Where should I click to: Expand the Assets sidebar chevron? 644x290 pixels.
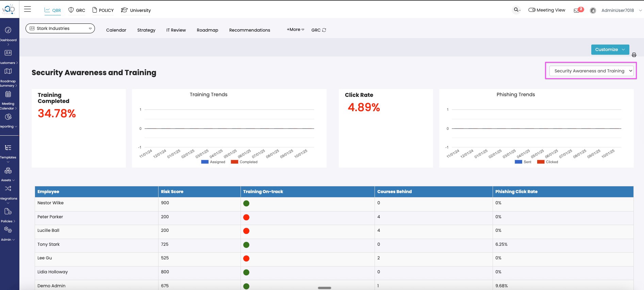14,180
